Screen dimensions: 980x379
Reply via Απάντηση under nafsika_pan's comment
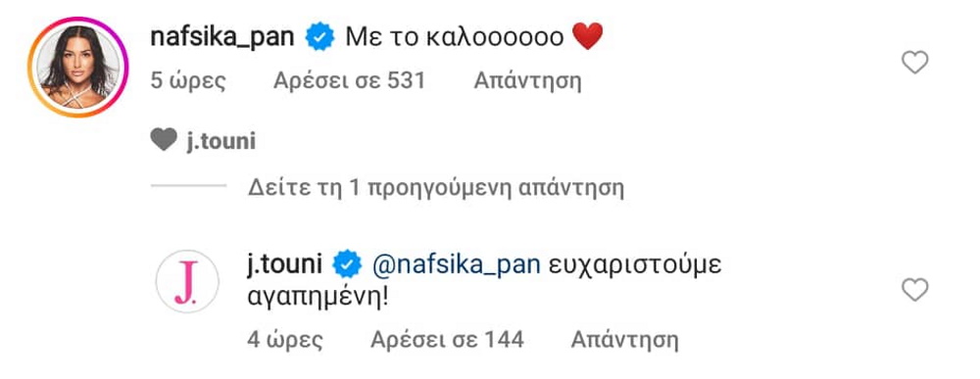(527, 81)
